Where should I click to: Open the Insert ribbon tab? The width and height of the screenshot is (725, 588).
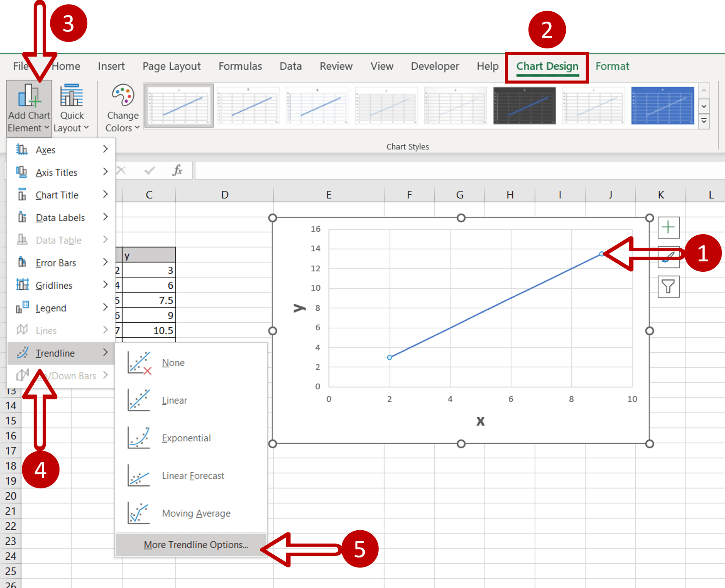click(111, 66)
